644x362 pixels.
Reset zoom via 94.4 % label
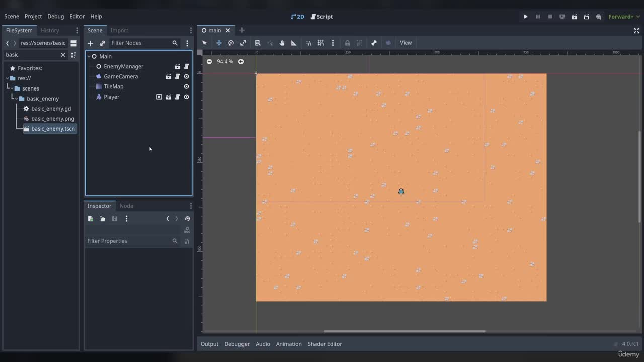pyautogui.click(x=225, y=61)
